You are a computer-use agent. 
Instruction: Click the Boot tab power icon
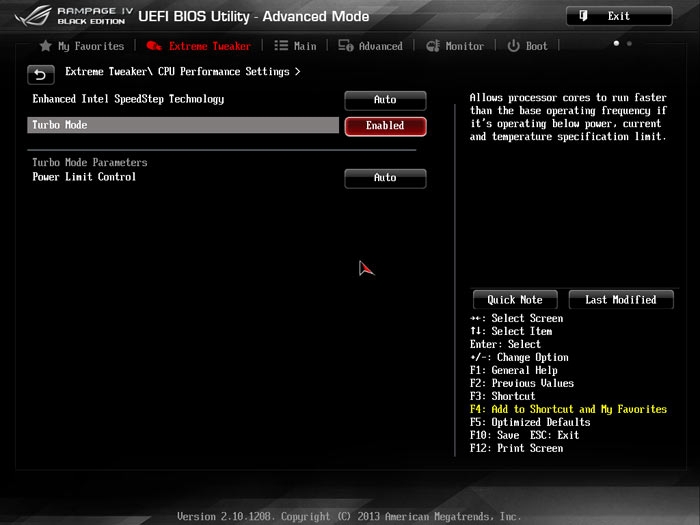(x=513, y=46)
